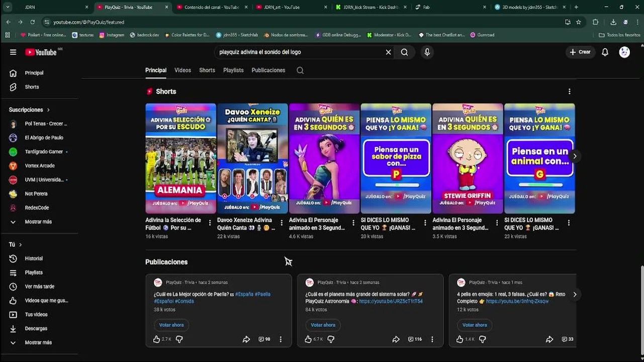Open Vertex Arcade subscription channel

click(40, 166)
